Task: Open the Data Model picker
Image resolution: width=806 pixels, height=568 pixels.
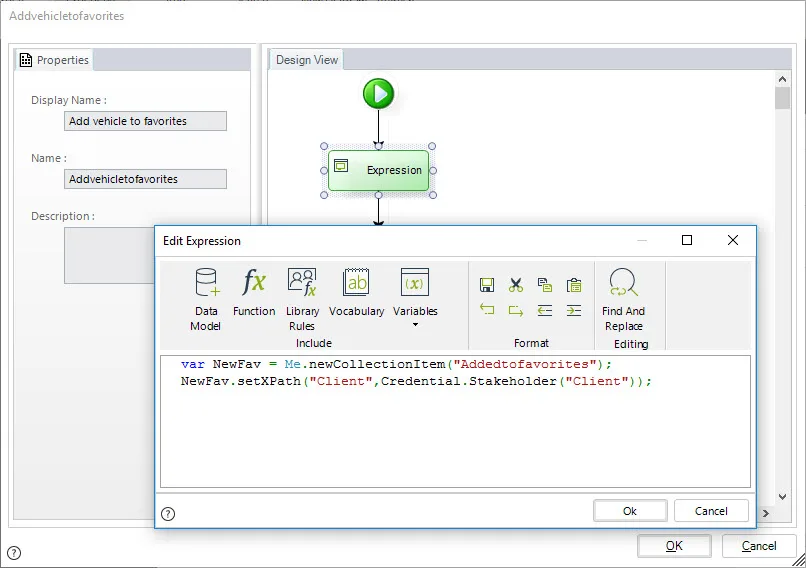Action: tap(207, 300)
